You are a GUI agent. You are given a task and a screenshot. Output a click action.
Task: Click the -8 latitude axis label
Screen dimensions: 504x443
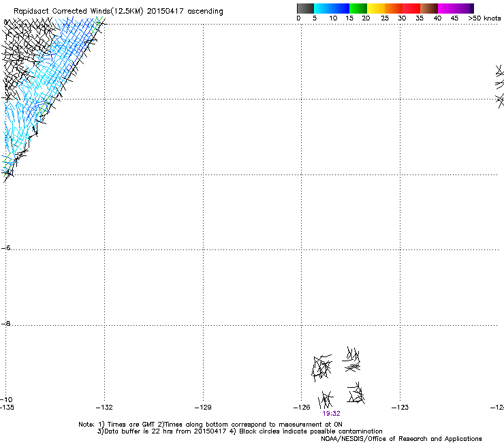pos(5,324)
